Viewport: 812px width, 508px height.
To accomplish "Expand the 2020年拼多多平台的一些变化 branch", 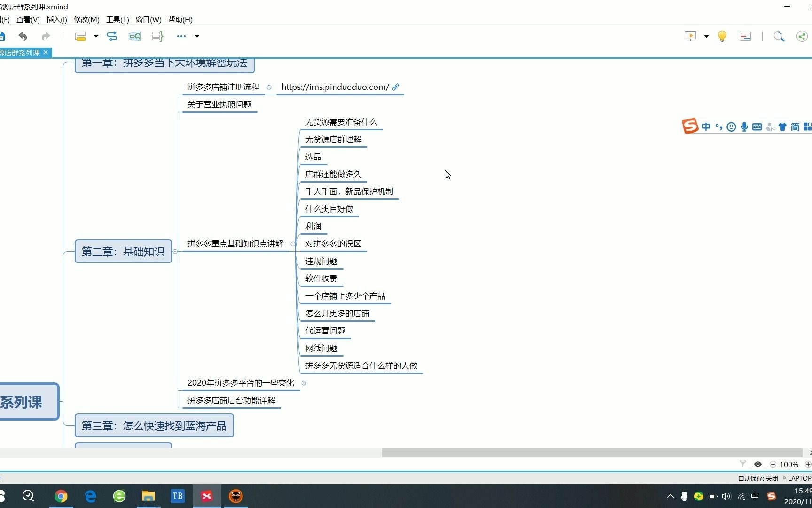I will [304, 383].
